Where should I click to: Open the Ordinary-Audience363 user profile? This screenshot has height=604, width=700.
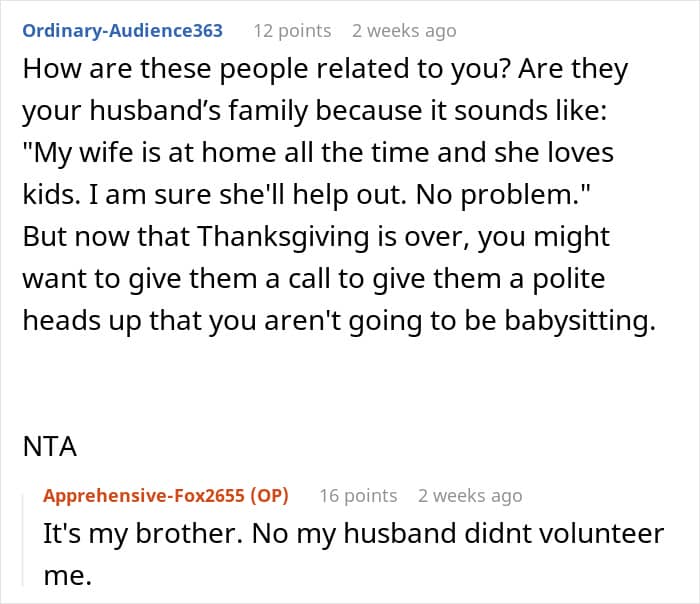122,30
